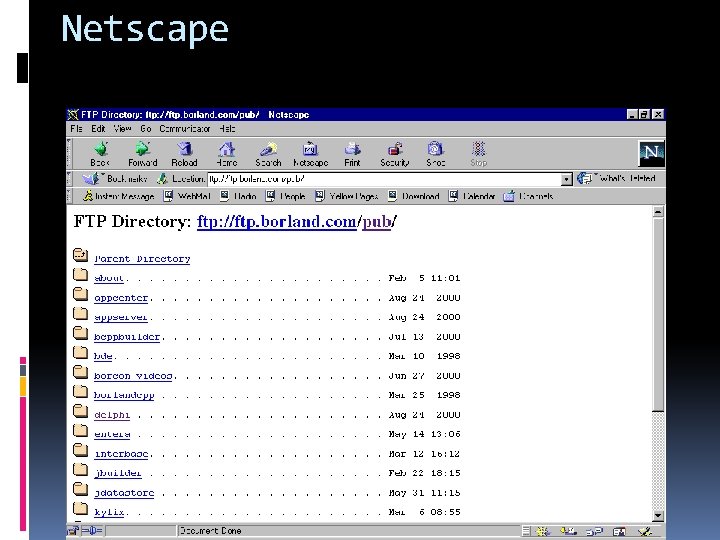Open the File menu
720x540 pixels.
pyautogui.click(x=76, y=129)
